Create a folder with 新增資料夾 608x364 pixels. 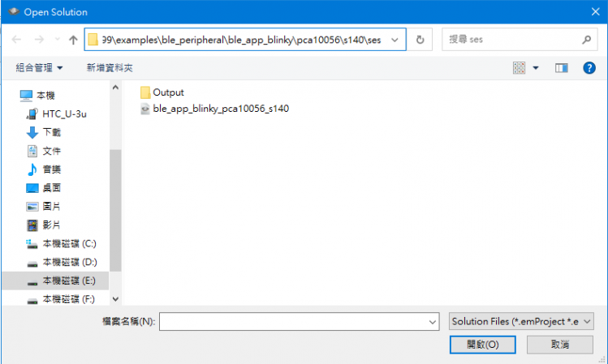click(110, 68)
